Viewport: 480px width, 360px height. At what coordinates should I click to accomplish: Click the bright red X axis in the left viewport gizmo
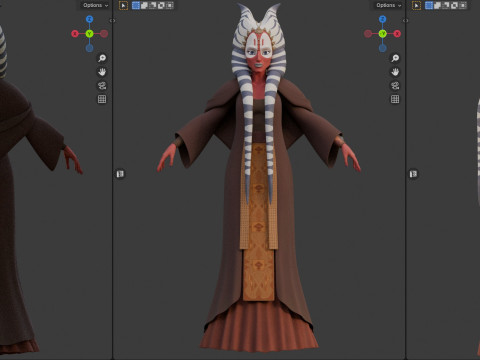point(75,34)
